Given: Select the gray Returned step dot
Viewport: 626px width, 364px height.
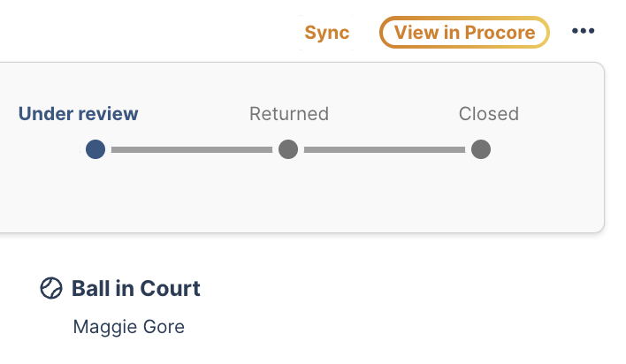Looking at the screenshot, I should click(x=288, y=149).
